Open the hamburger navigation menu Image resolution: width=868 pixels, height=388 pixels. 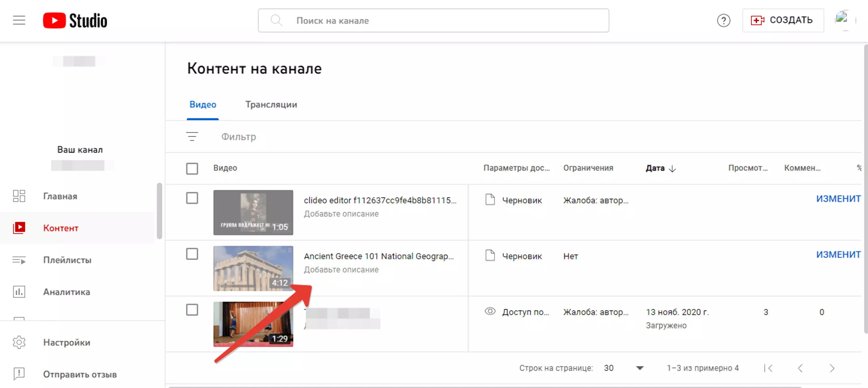19,21
